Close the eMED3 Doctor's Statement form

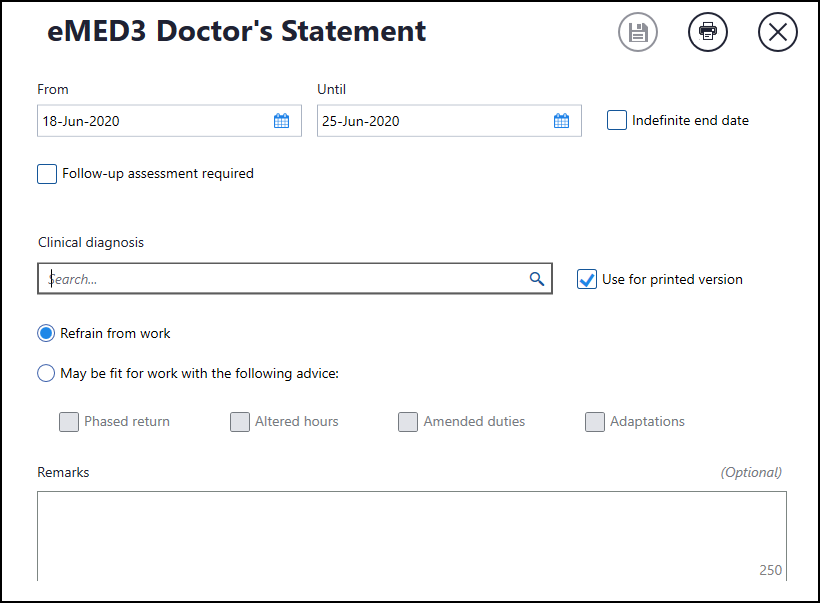pyautogui.click(x=777, y=32)
